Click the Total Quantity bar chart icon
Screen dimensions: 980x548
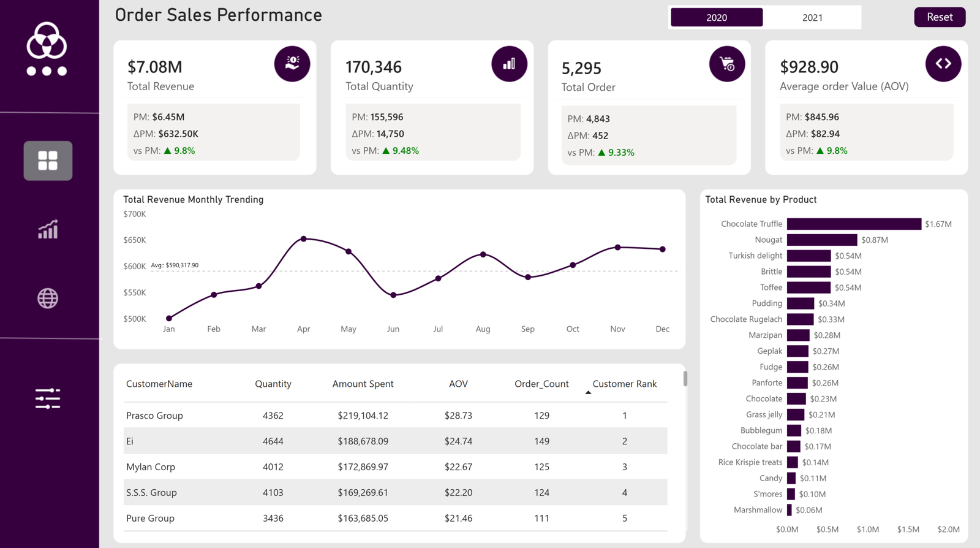click(509, 64)
